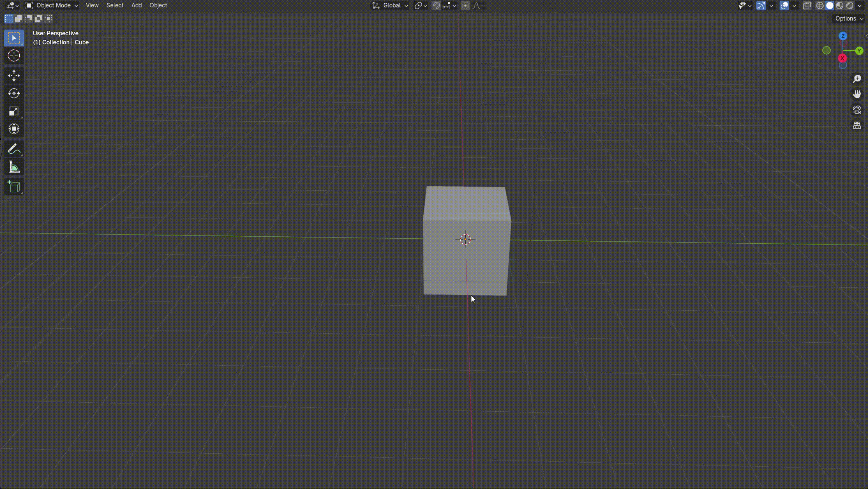Click the X axis on navigation gizmo
This screenshot has height=489, width=868.
[842, 58]
